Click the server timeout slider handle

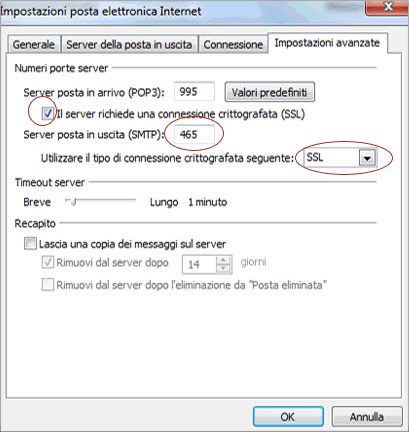tap(73, 202)
